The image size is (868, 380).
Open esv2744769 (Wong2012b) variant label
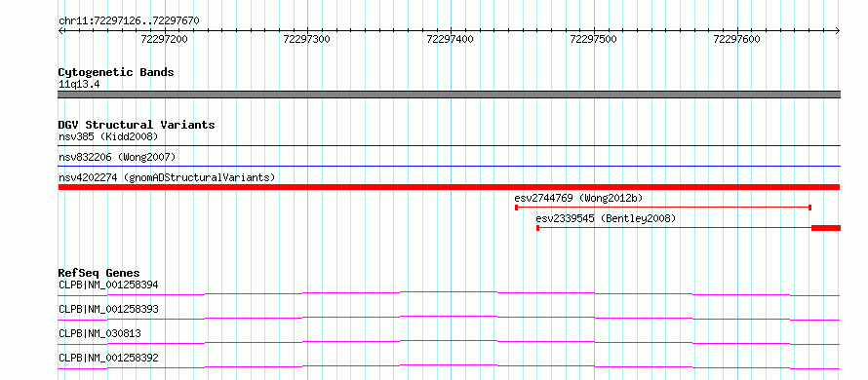[x=578, y=198]
